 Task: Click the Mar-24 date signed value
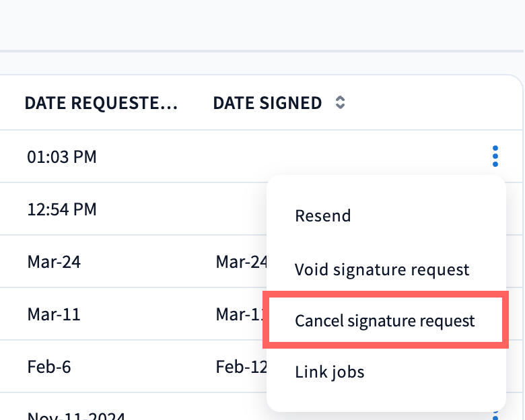click(x=241, y=262)
